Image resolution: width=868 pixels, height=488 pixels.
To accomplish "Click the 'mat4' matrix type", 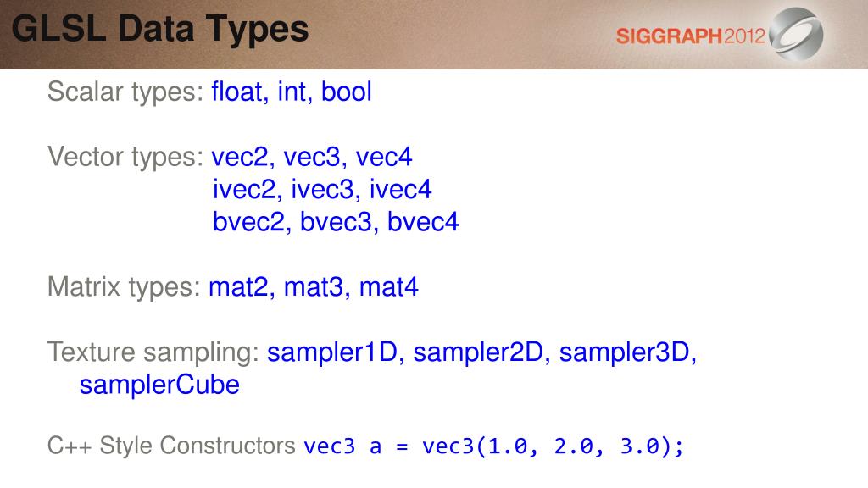I will point(388,286).
